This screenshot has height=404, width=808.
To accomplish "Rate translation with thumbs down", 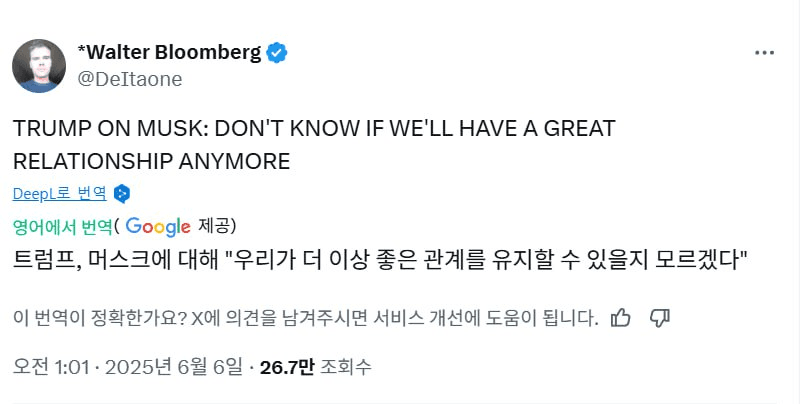I will pos(660,318).
